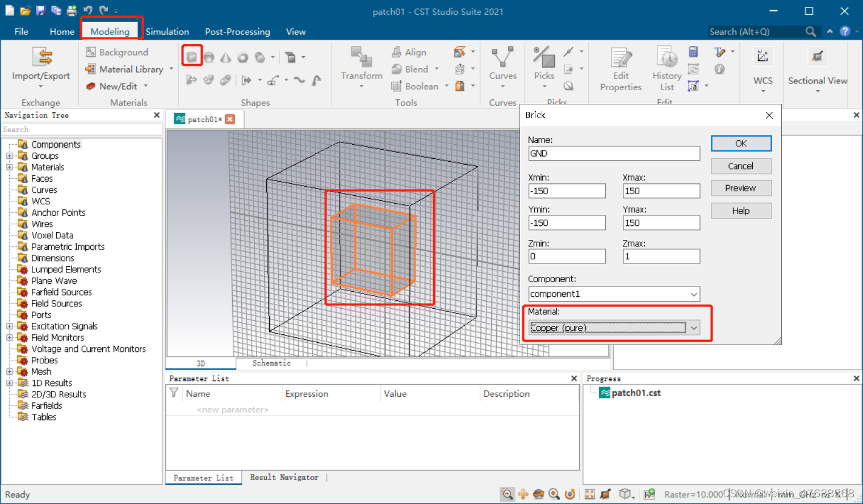Click the Import/Export icon
863x504 pixels.
pos(42,57)
